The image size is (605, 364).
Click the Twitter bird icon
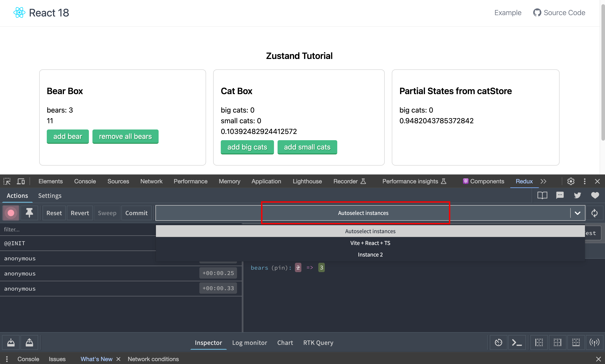tap(578, 196)
